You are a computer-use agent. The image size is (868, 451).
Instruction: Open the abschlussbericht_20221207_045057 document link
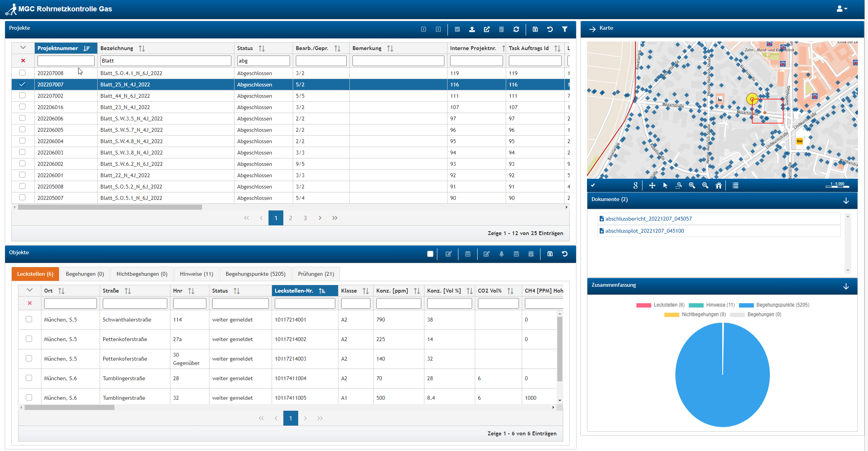(x=648, y=219)
